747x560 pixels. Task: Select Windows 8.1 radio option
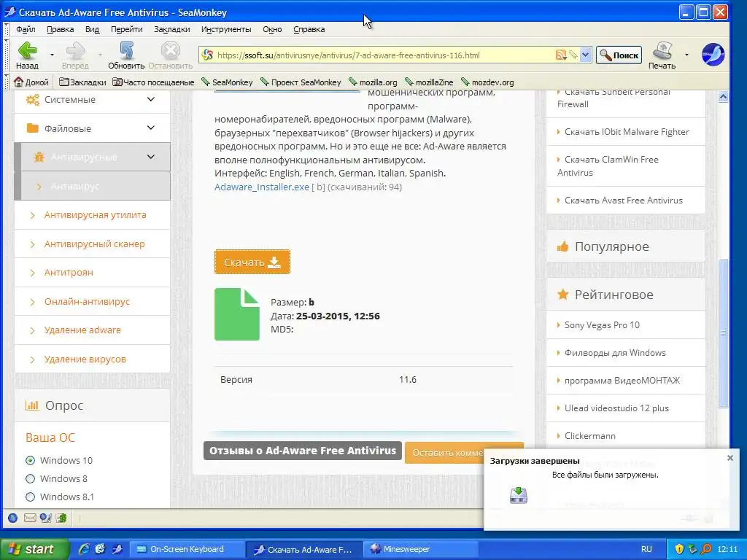coord(30,497)
